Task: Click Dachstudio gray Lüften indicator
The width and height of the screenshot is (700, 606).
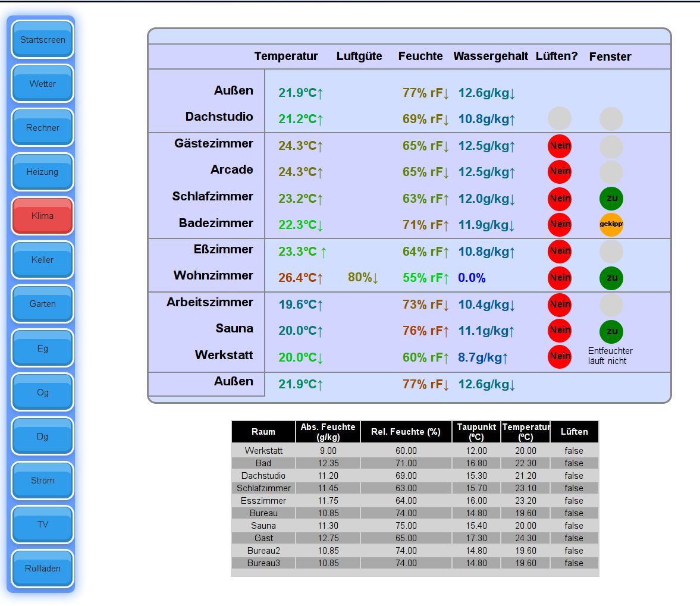Action: (x=560, y=119)
